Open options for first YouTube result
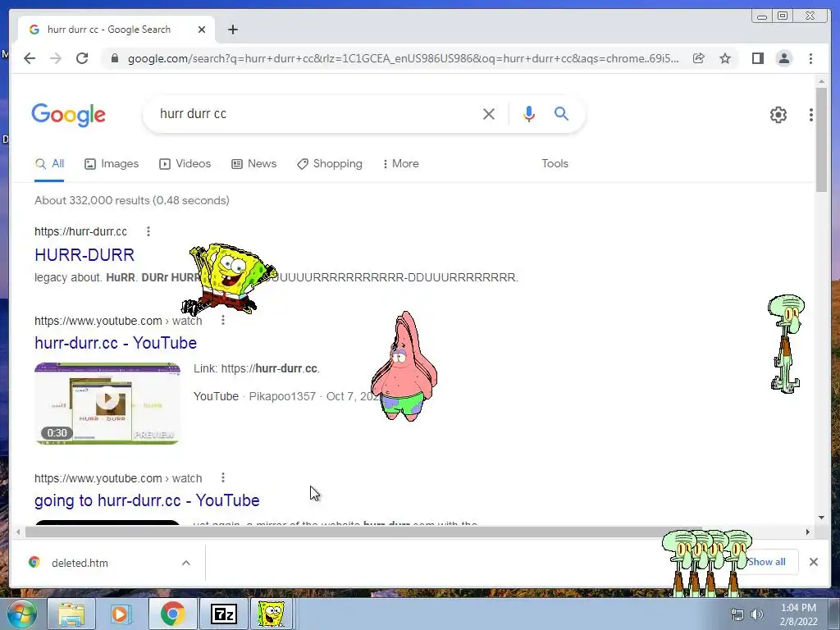Image resolution: width=840 pixels, height=630 pixels. point(223,321)
